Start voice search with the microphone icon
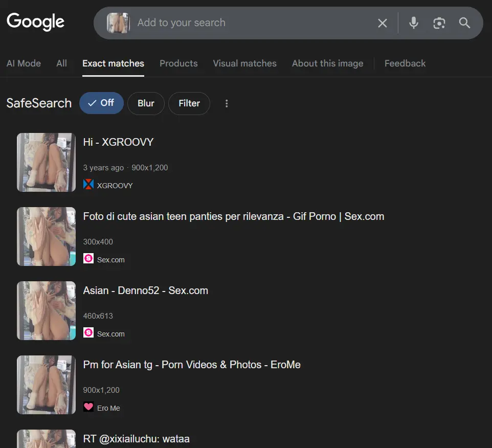492x448 pixels. pyautogui.click(x=414, y=23)
